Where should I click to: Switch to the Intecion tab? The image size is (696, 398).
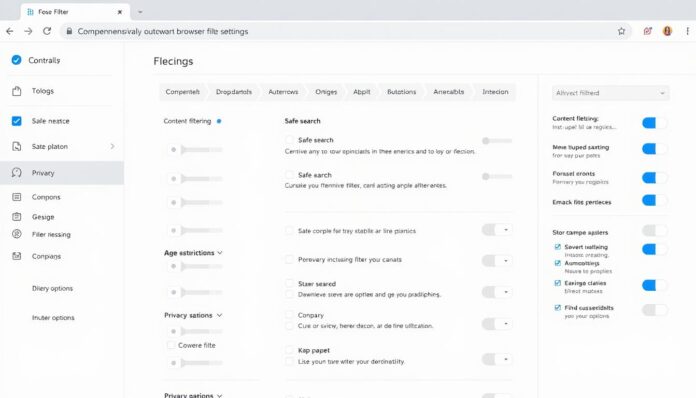495,92
